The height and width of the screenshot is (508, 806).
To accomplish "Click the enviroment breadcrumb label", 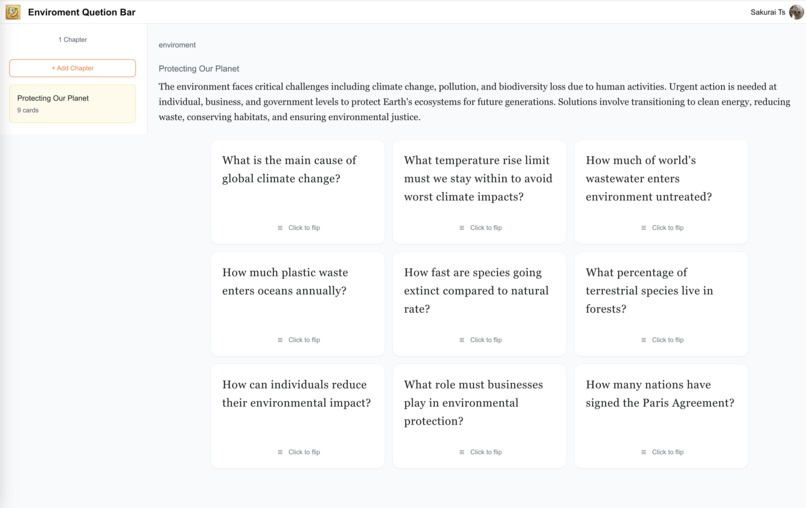I will tap(177, 45).
